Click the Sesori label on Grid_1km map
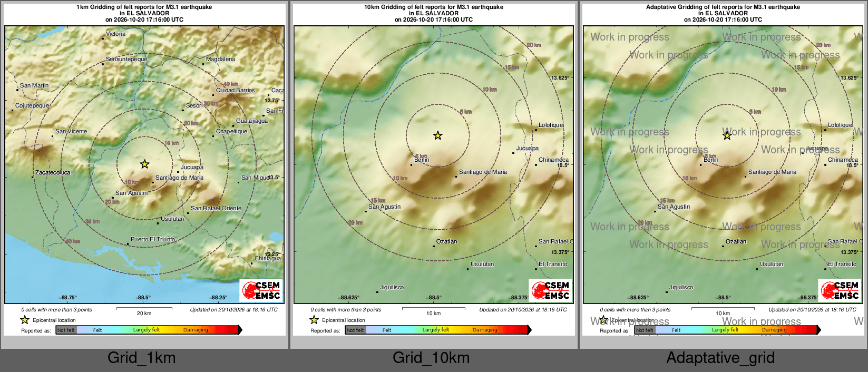Screen dimensions: 868x372 [x=194, y=105]
